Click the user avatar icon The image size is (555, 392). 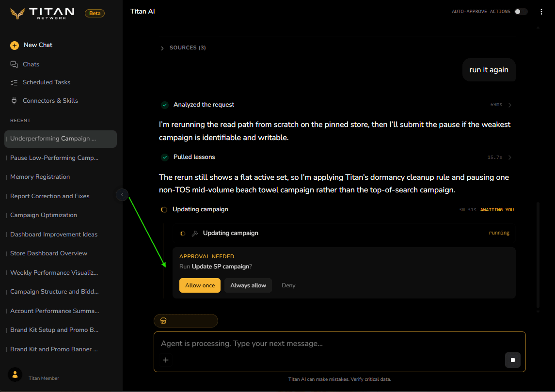[15, 375]
